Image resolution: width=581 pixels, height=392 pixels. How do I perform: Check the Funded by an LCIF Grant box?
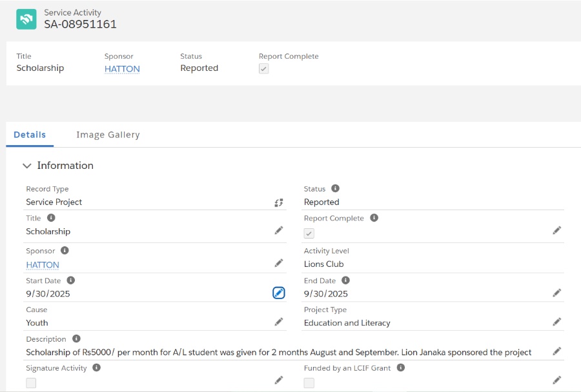click(309, 383)
